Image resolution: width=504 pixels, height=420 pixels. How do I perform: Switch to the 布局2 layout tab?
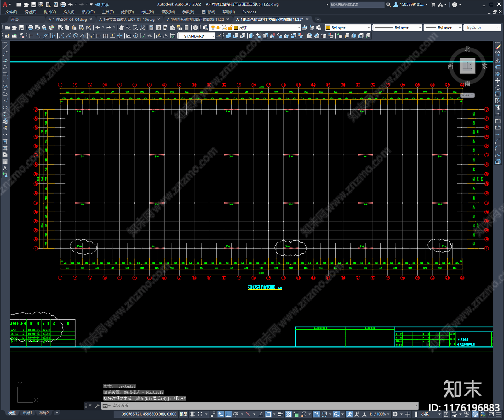coord(44,413)
